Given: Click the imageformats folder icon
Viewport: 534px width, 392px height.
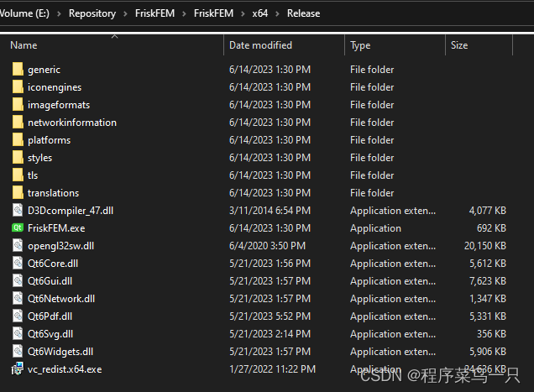Looking at the screenshot, I should pos(18,105).
